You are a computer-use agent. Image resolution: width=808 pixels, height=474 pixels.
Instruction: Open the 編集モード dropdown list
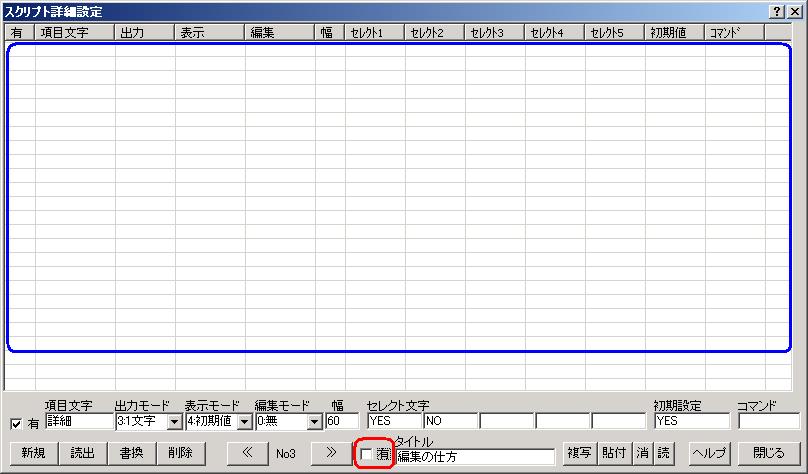[x=314, y=422]
